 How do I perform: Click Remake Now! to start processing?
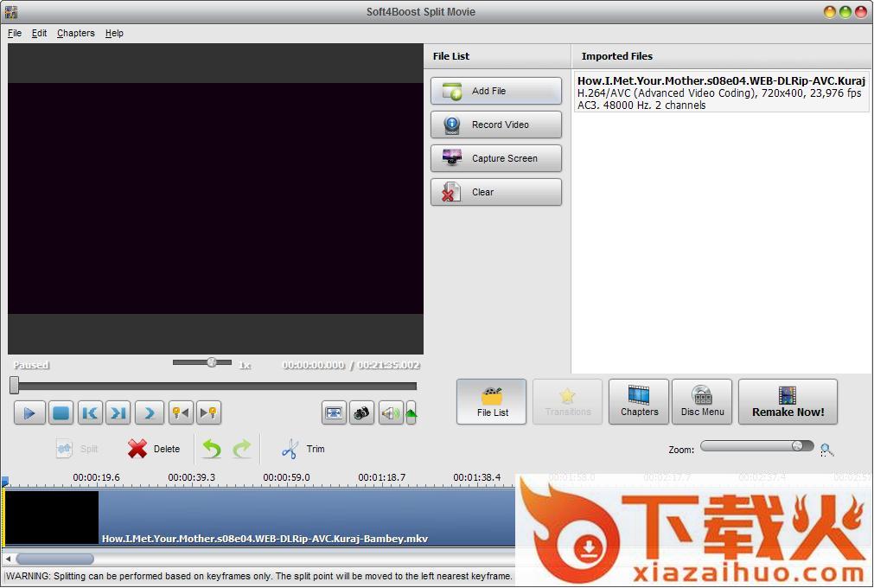pos(788,402)
